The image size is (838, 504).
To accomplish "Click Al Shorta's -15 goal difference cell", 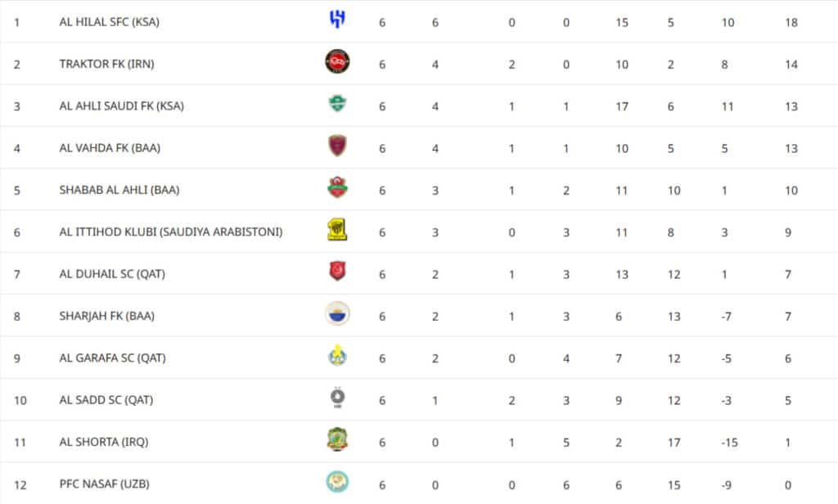I will (728, 443).
